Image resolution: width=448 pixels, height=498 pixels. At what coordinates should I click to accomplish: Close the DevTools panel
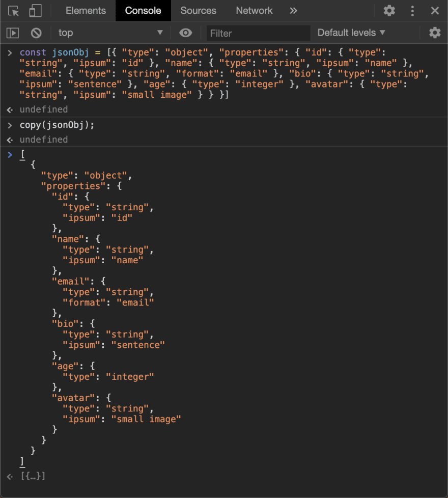click(x=435, y=11)
